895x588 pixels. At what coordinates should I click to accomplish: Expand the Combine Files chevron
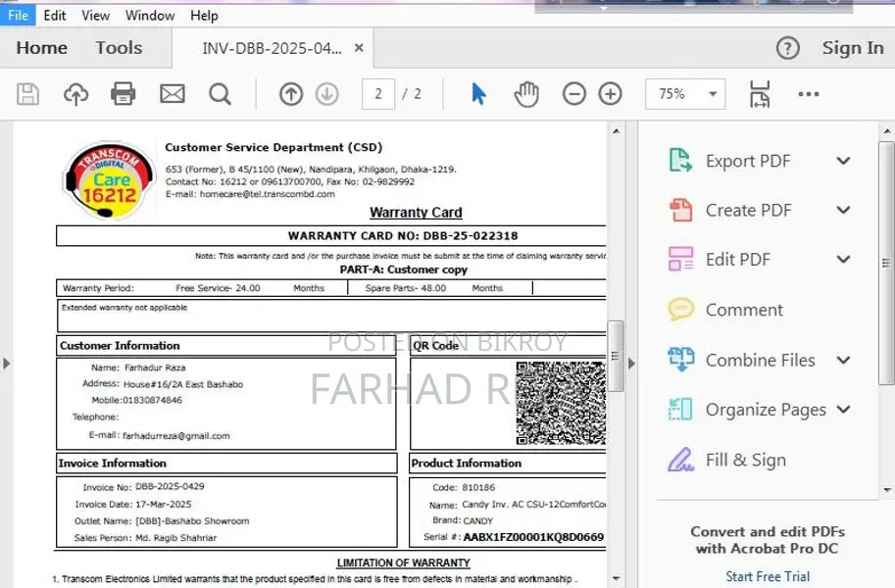point(843,360)
